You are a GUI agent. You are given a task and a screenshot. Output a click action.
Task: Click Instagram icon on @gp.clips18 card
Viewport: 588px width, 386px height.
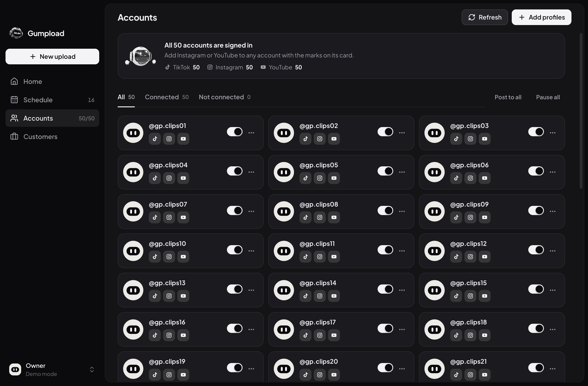coord(470,335)
